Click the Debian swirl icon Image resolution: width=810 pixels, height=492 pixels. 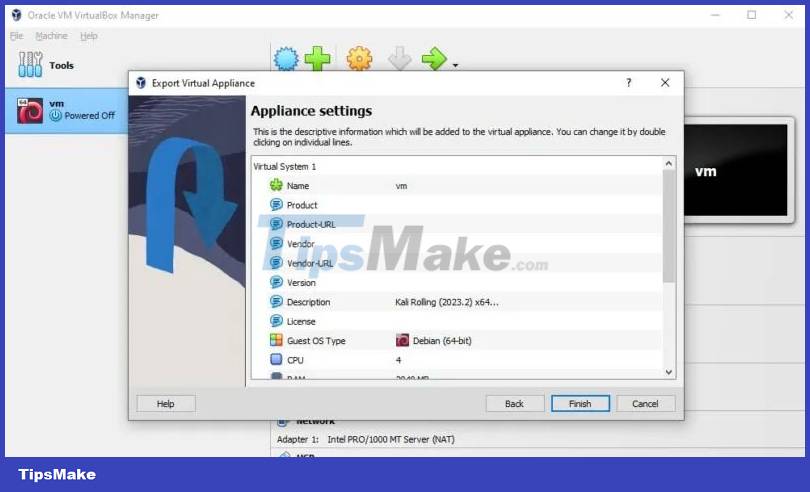402,340
